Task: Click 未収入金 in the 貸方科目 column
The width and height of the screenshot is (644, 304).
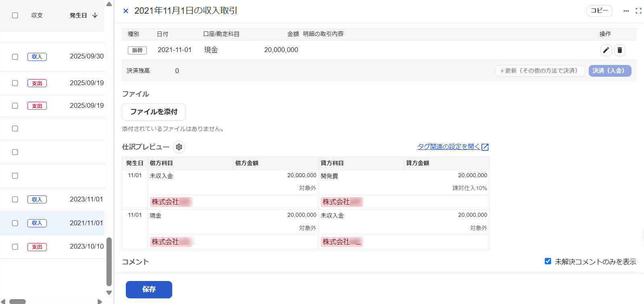Action: [x=332, y=216]
